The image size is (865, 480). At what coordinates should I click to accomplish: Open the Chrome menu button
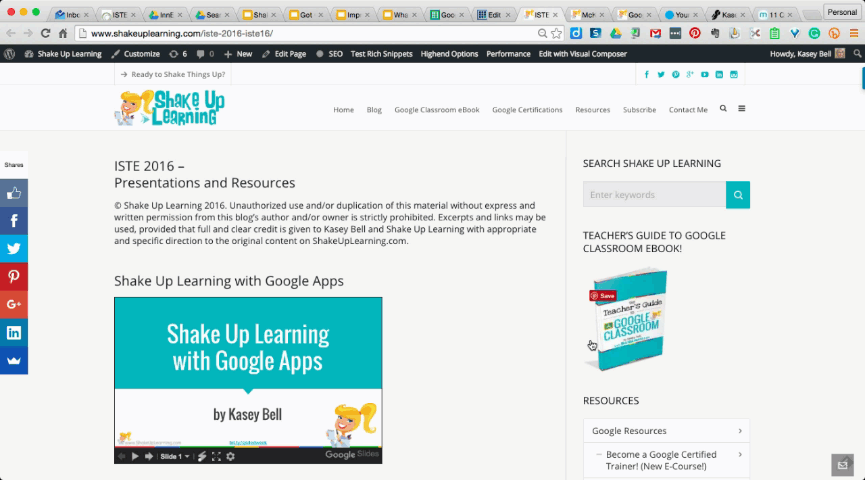pyautogui.click(x=854, y=34)
